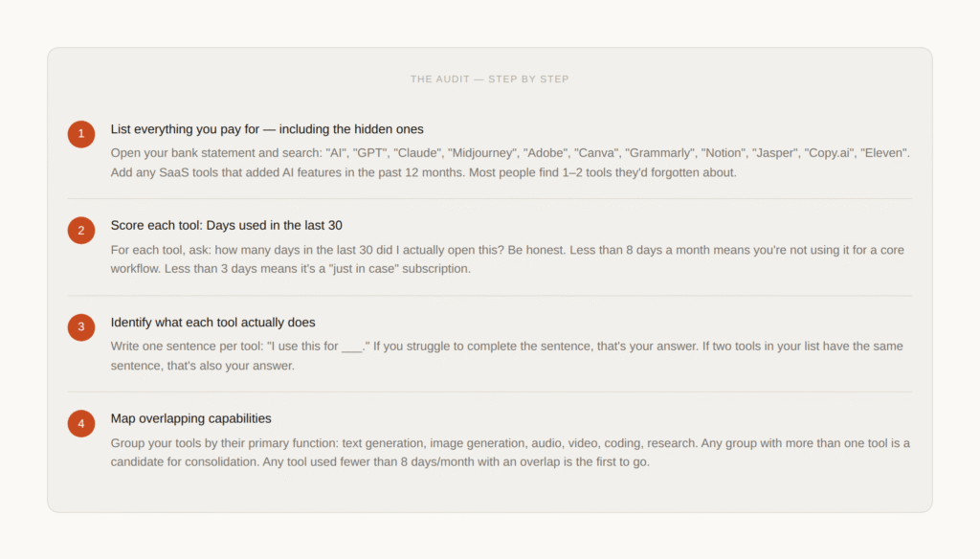Click "Identify what each tool actually does" title
The width and height of the screenshot is (980, 559).
212,323
